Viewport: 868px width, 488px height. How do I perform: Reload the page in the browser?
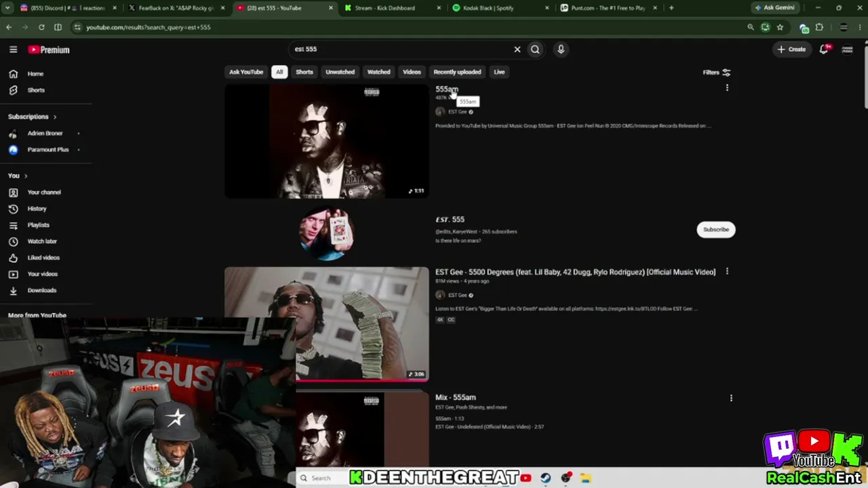tap(41, 27)
